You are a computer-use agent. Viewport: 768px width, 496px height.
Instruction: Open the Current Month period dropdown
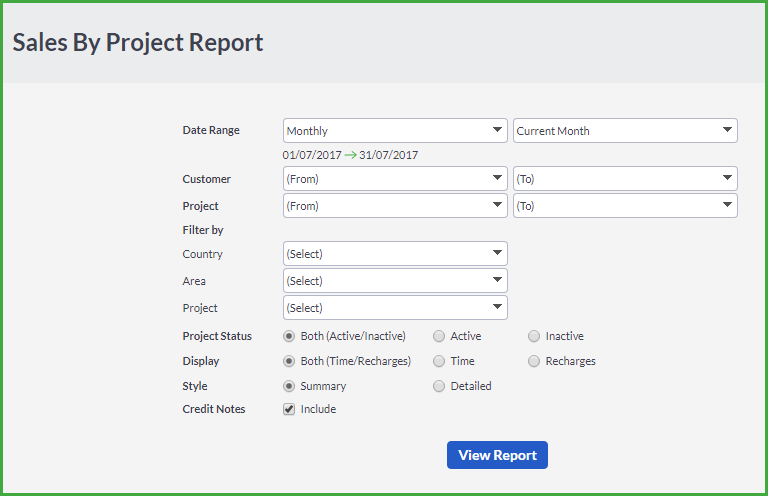point(625,131)
